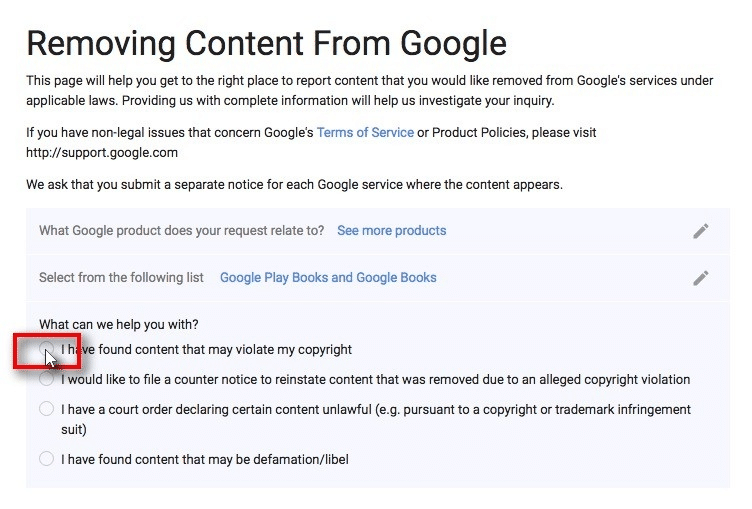Viewport: 752px width, 509px height.
Task: Click the label text about filing a counter notice
Action: 375,380
